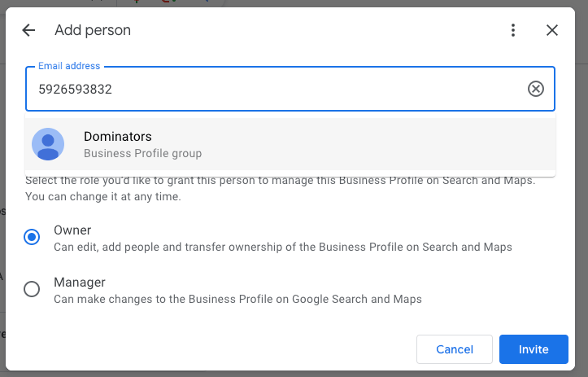
Task: Click the "Email address" floating field label
Action: [x=69, y=66]
